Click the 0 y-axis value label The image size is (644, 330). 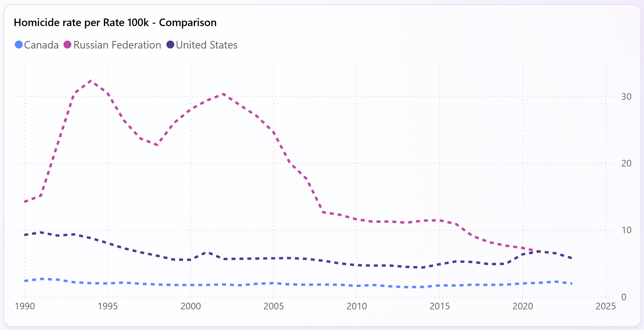[x=624, y=297]
